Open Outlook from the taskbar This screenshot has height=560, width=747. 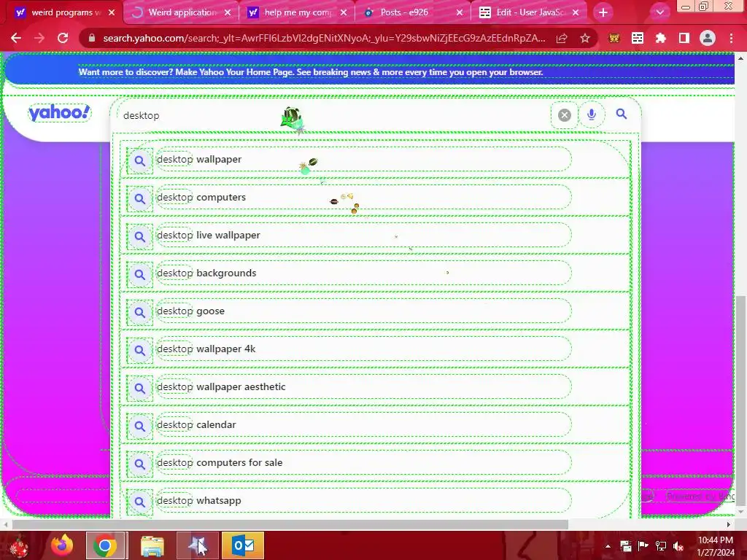click(243, 545)
